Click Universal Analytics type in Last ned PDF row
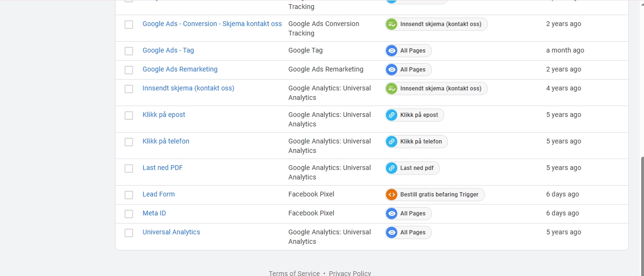The width and height of the screenshot is (644, 276). 330,172
